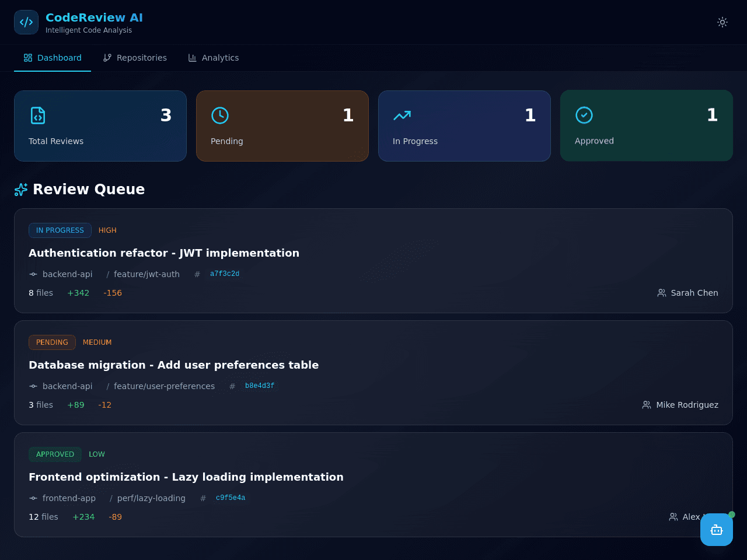Click the Repositories branch icon
Screen dimensions: 747x560
tap(107, 58)
